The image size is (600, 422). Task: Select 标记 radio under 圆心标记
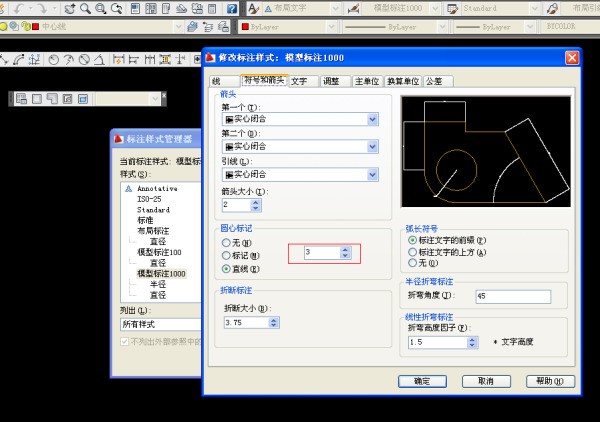[x=226, y=255]
